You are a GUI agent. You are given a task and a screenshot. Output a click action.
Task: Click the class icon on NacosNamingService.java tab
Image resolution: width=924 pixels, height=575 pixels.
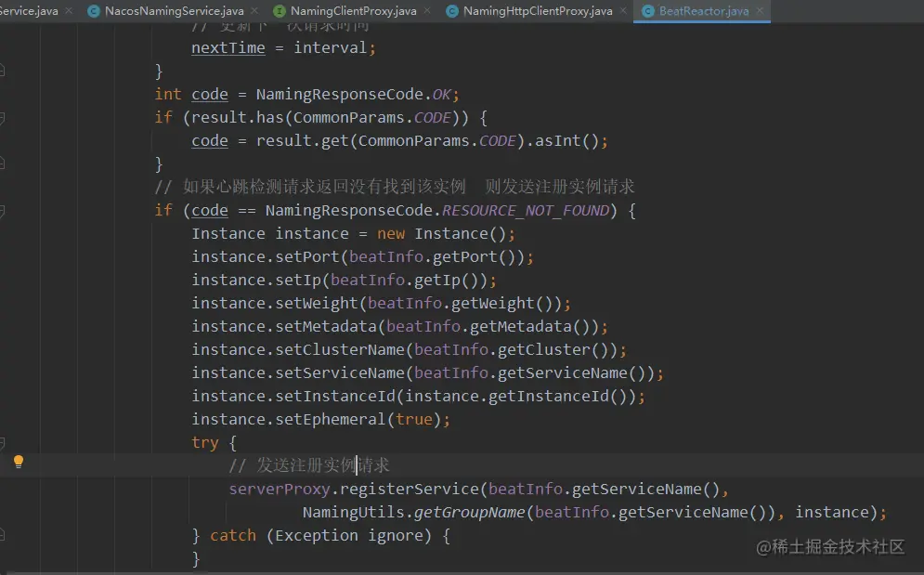click(x=93, y=11)
